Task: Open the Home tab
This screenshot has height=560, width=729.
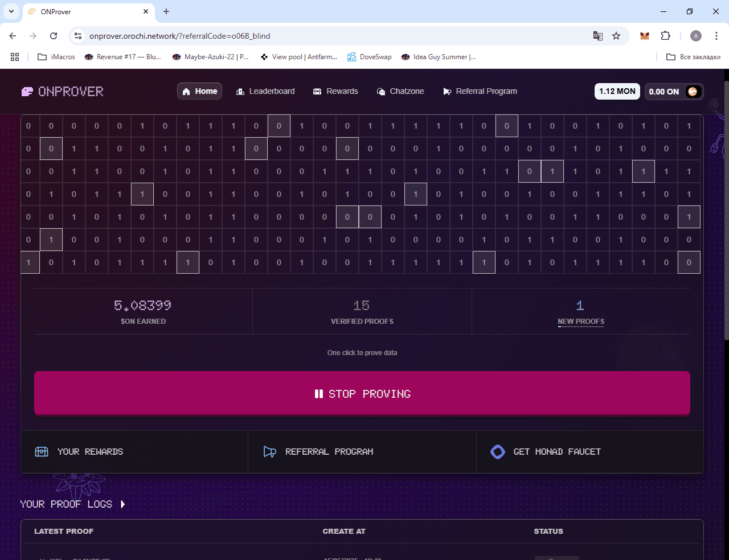Action: [199, 91]
